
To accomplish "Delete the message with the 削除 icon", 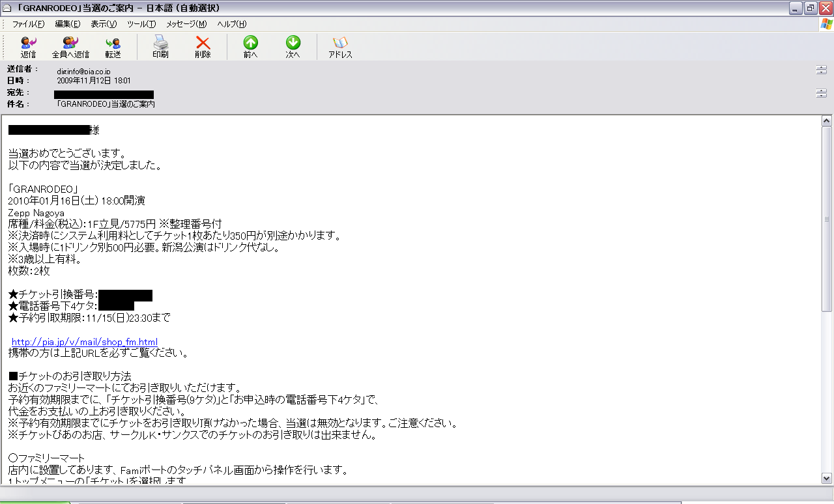I will pyautogui.click(x=203, y=48).
